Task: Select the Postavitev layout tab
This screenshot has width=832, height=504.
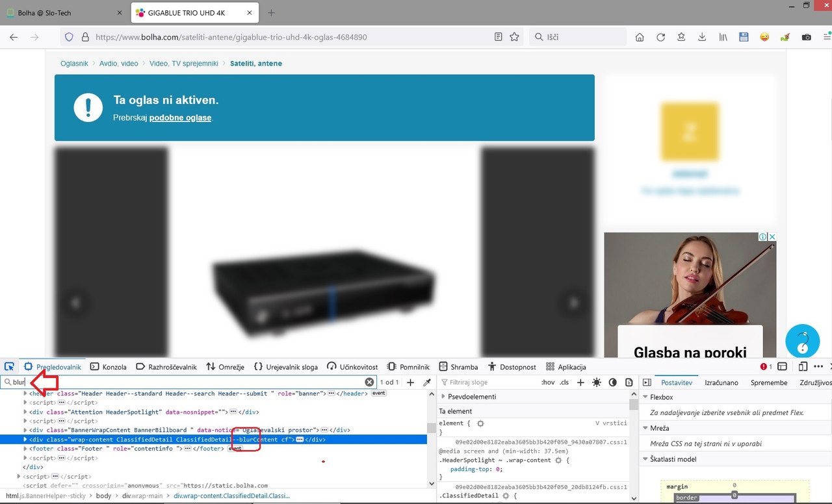Action: (x=677, y=383)
